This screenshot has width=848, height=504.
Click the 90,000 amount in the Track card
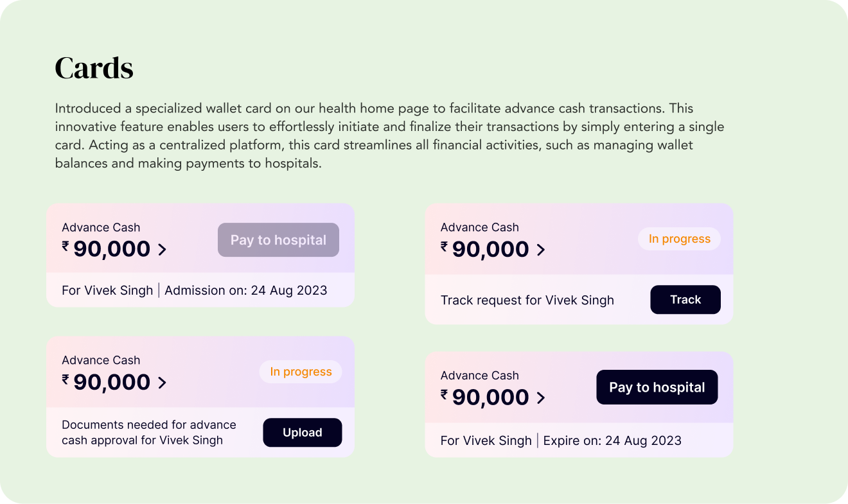[x=491, y=249]
